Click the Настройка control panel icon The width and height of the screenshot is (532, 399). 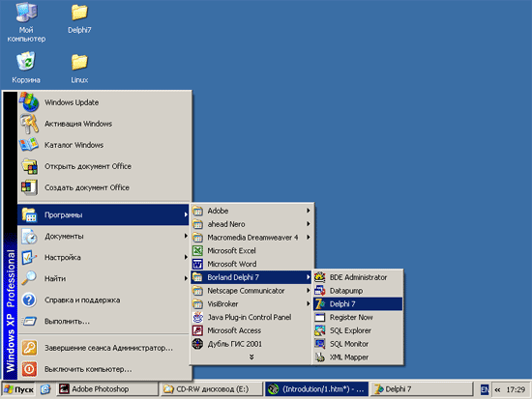point(30,258)
